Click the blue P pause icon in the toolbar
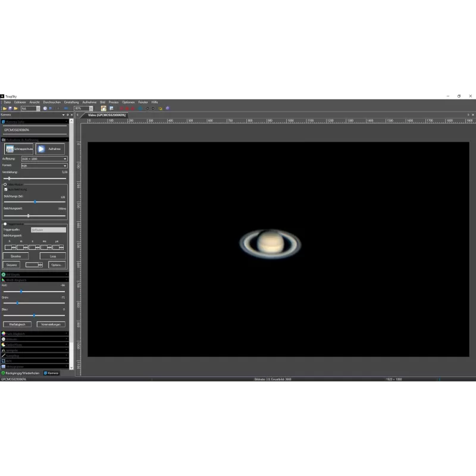Viewport: 476px width, 476px height. point(50,108)
